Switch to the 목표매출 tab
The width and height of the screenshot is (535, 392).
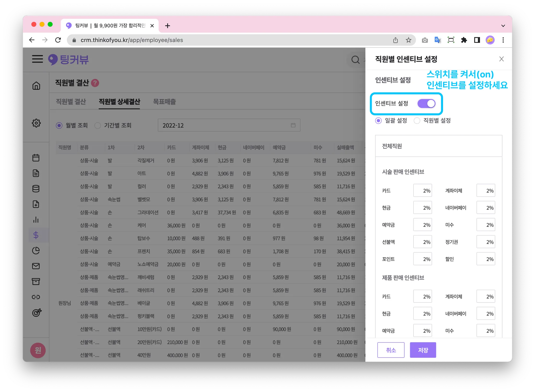tap(164, 102)
